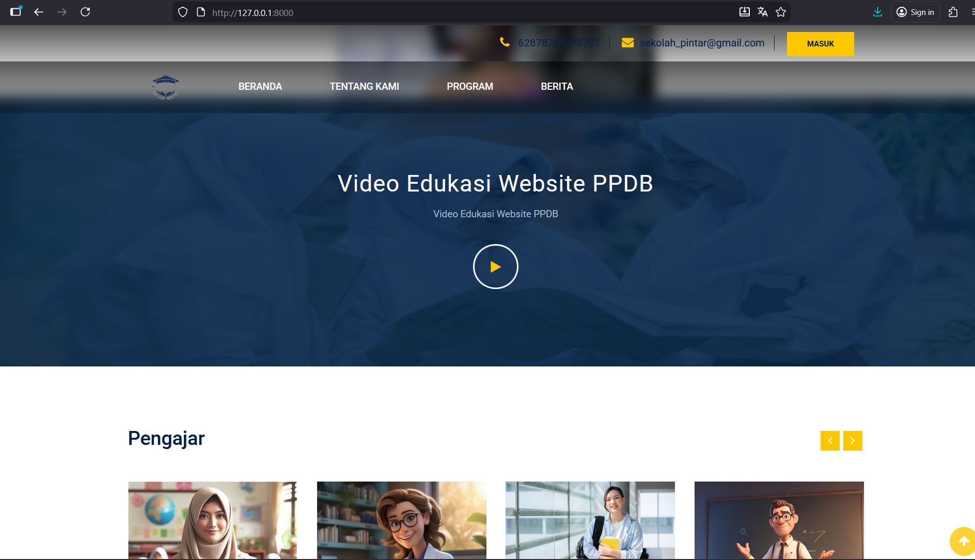Click the yellow envelope email icon

point(627,43)
